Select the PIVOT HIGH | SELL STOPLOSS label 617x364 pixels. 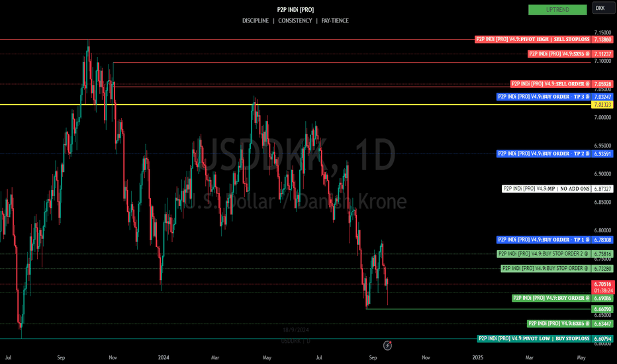pyautogui.click(x=533, y=39)
